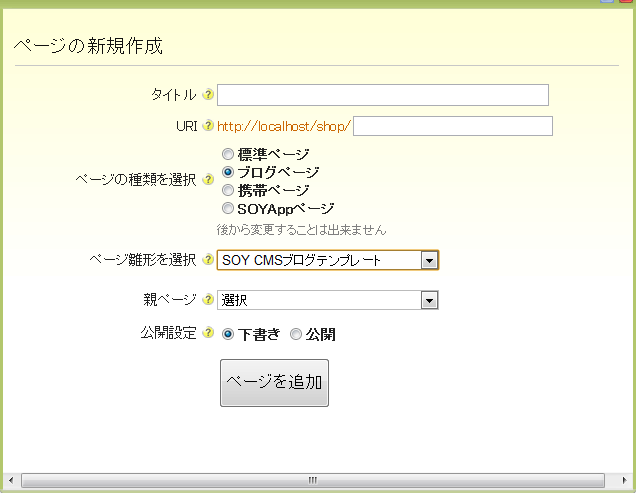The width and height of the screenshot is (636, 493).
Task: Click the ページの種類を選択 label
Action: tap(136, 179)
